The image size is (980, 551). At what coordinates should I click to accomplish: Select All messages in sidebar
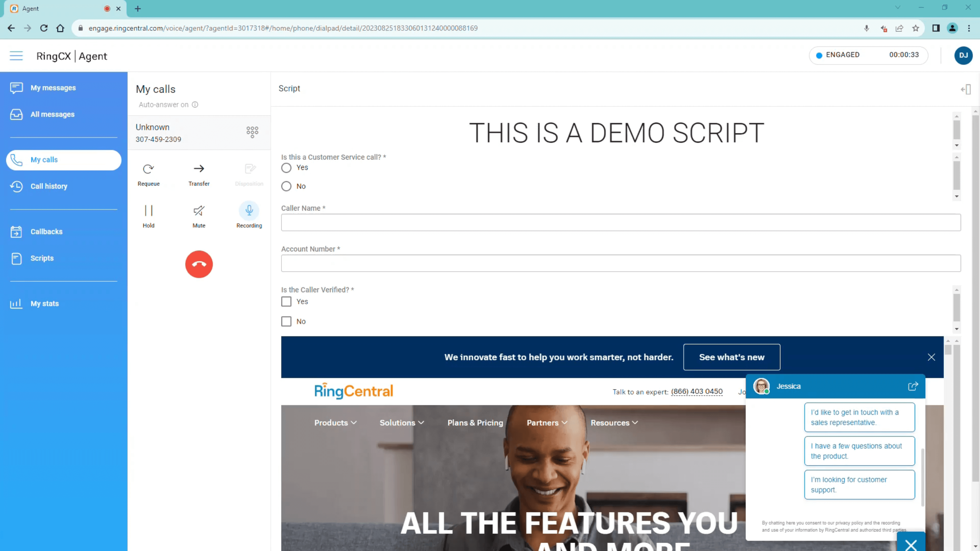click(52, 114)
